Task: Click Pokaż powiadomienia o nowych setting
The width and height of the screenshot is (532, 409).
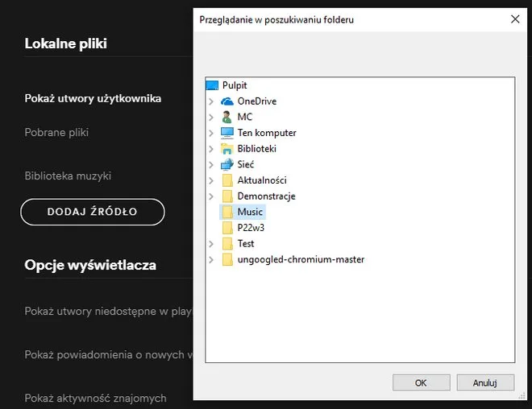Action: coord(108,355)
